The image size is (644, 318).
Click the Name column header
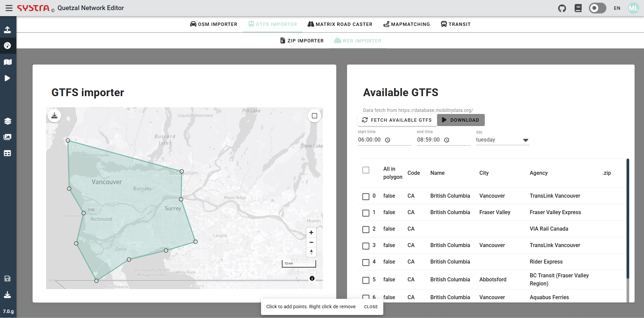437,173
